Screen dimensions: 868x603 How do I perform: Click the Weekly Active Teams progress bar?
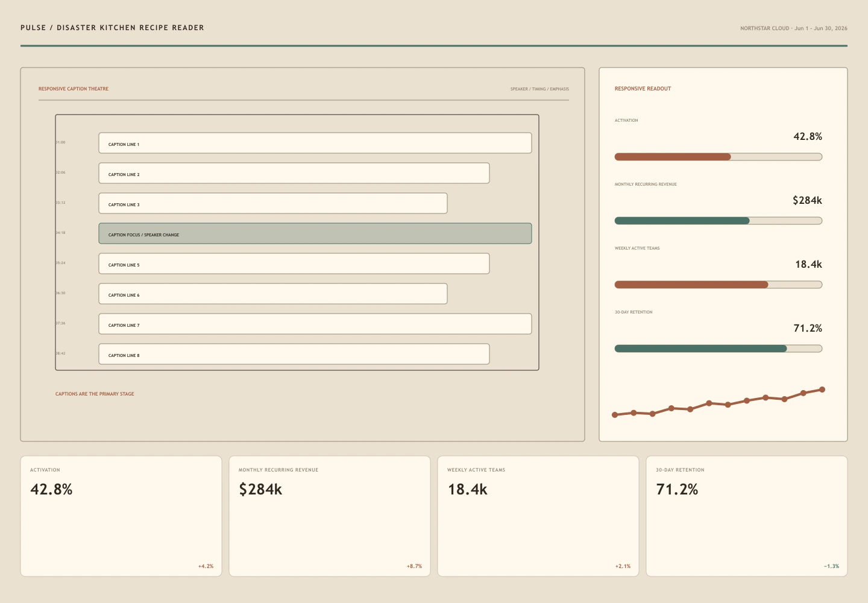[719, 285]
